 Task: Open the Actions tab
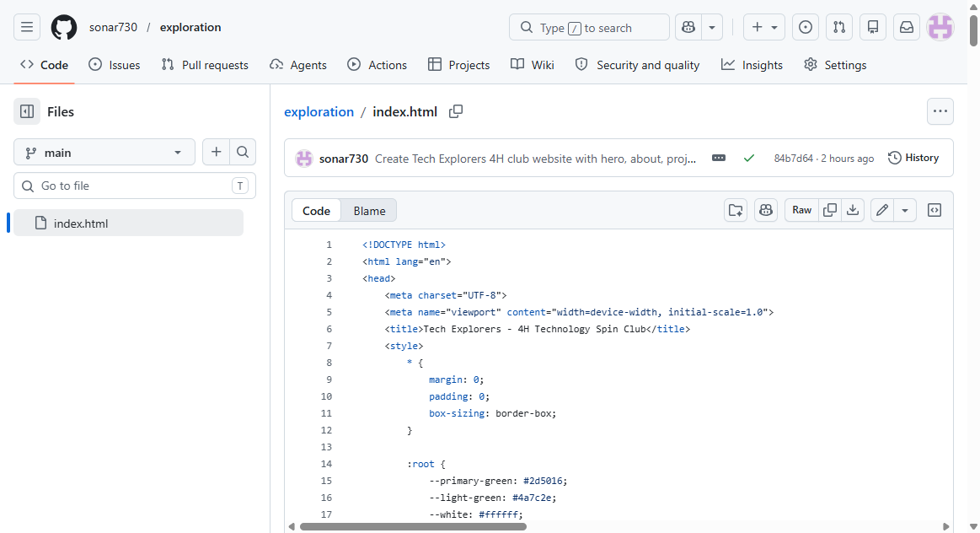coord(377,65)
